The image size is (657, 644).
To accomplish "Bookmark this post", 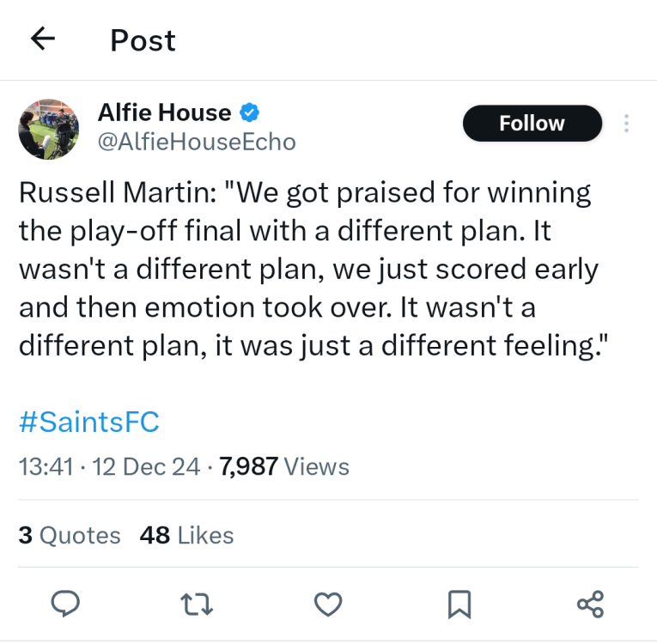I will (x=459, y=605).
